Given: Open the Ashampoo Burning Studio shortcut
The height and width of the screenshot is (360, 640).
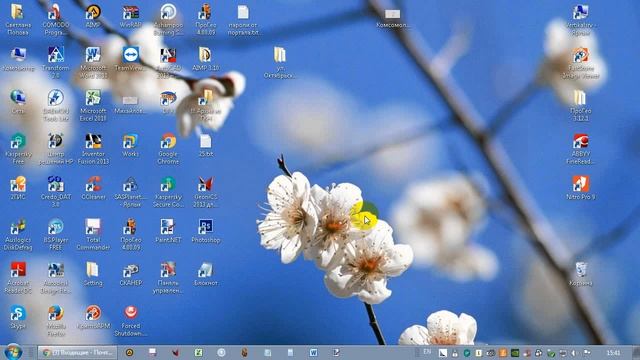Looking at the screenshot, I should click(x=168, y=20).
